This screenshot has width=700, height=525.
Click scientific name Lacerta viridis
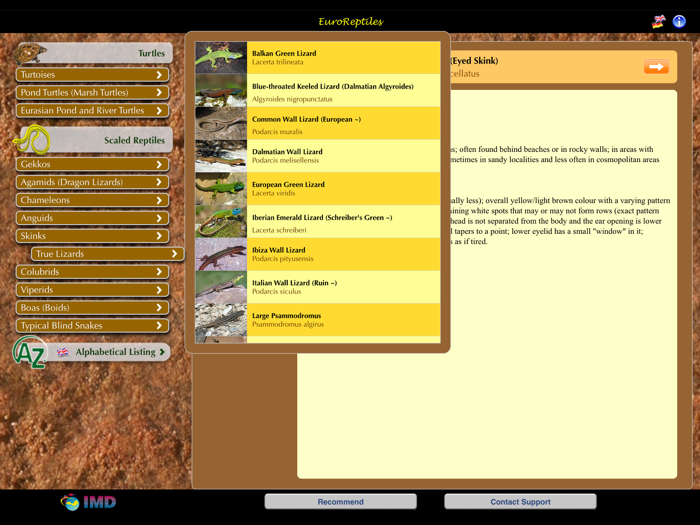click(x=273, y=193)
